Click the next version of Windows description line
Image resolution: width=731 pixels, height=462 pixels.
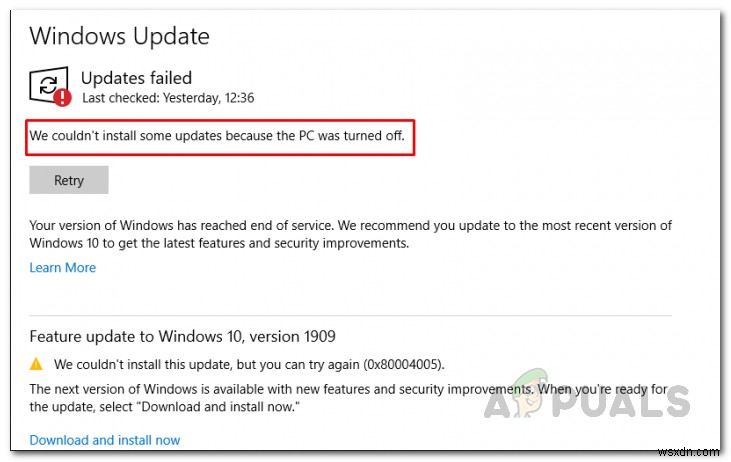coord(350,389)
